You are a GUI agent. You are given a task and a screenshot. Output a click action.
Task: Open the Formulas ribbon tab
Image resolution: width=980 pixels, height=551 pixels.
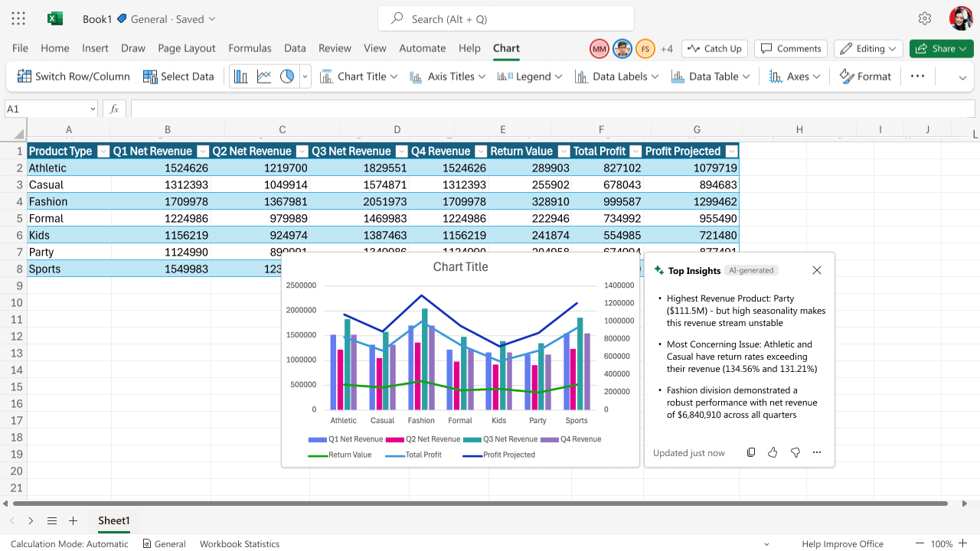(x=250, y=48)
